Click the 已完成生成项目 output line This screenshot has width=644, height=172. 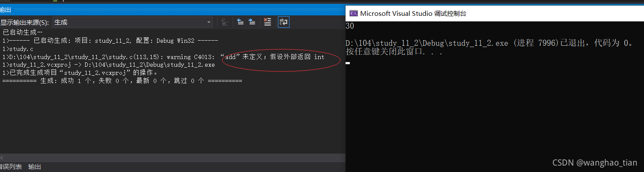tap(80, 73)
